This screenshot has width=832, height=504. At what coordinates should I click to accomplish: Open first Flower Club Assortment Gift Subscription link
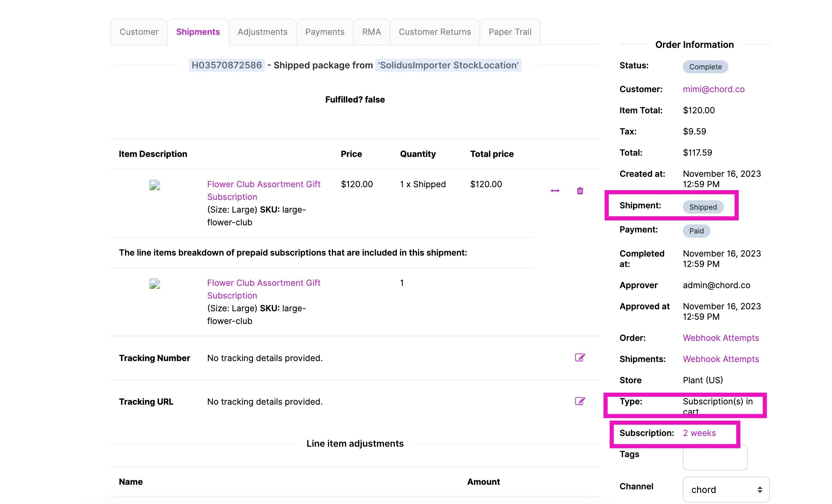click(x=263, y=190)
